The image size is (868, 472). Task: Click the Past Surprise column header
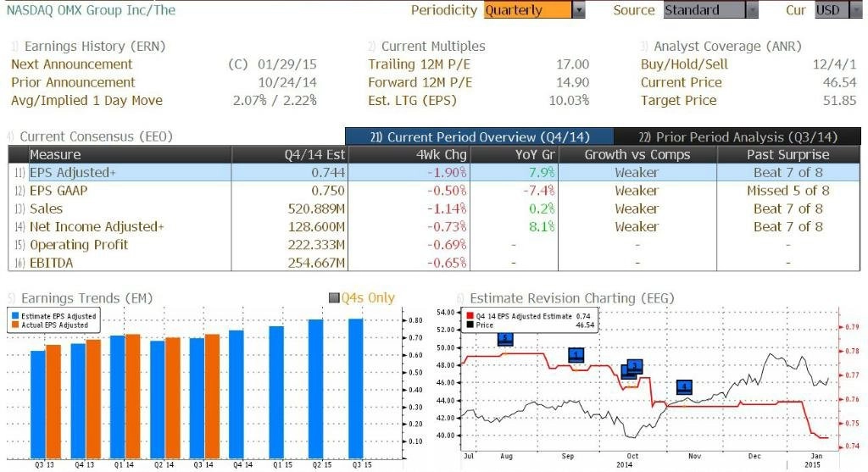787,155
